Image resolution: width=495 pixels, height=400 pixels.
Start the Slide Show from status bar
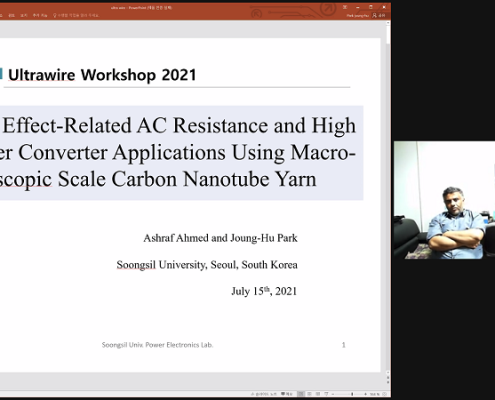click(x=326, y=394)
